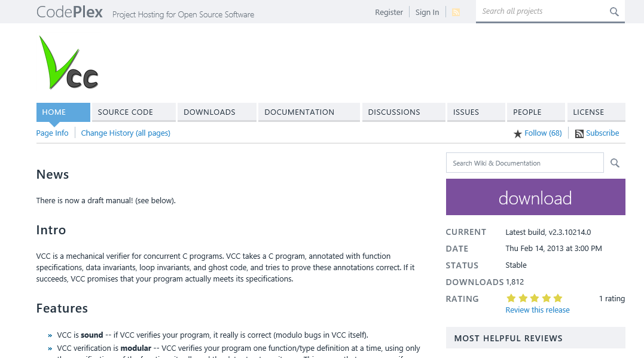644x358 pixels.
Task: View the Issues tab
Action: (x=476, y=112)
